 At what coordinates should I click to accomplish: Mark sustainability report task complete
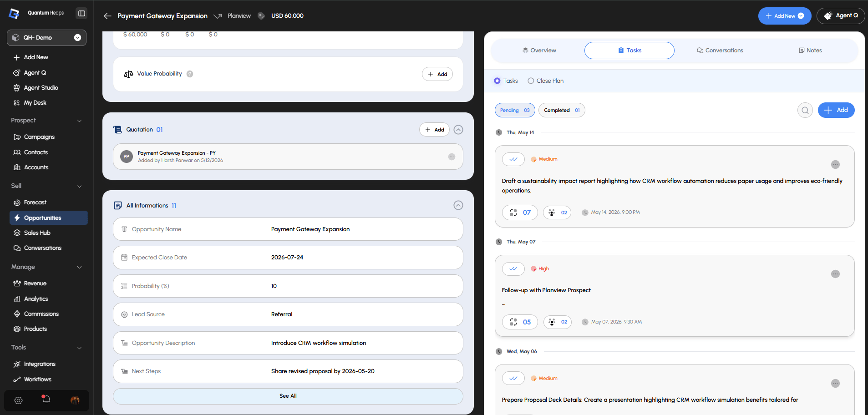[x=513, y=159]
